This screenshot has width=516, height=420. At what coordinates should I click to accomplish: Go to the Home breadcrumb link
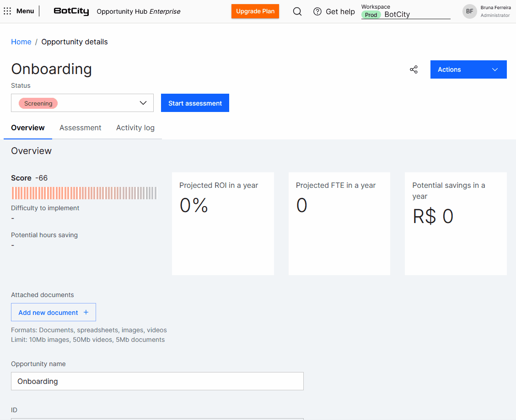tap(21, 42)
